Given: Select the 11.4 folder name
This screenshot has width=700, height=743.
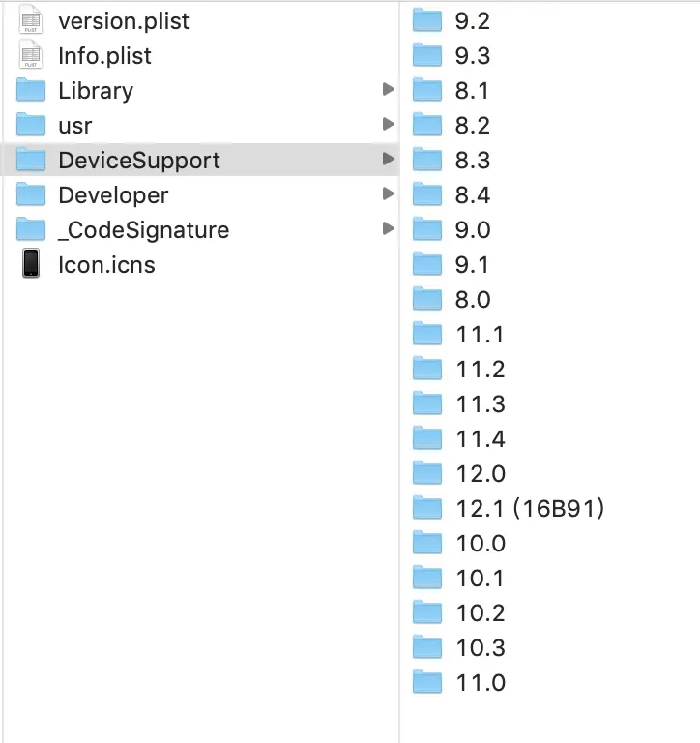Looking at the screenshot, I should tap(481, 438).
